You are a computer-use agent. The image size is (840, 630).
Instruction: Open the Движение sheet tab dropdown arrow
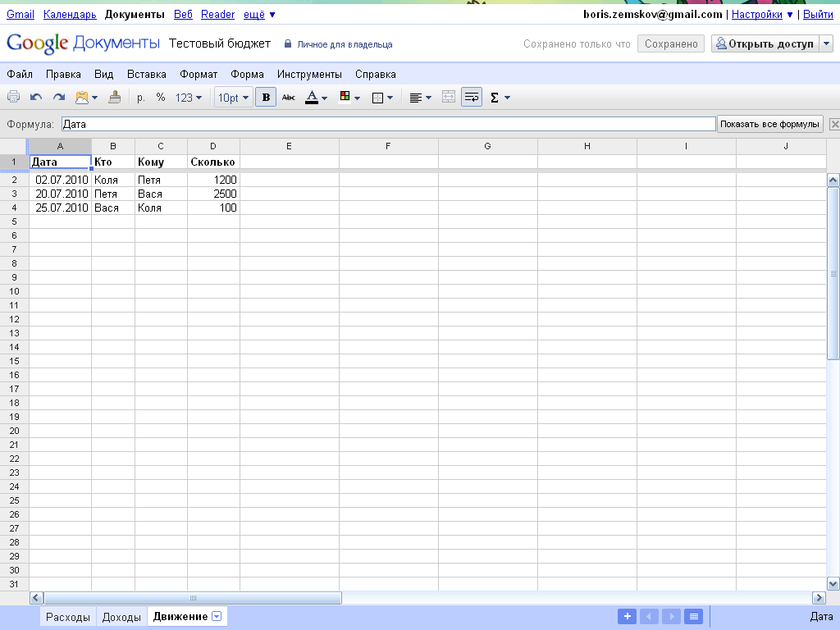tap(217, 617)
